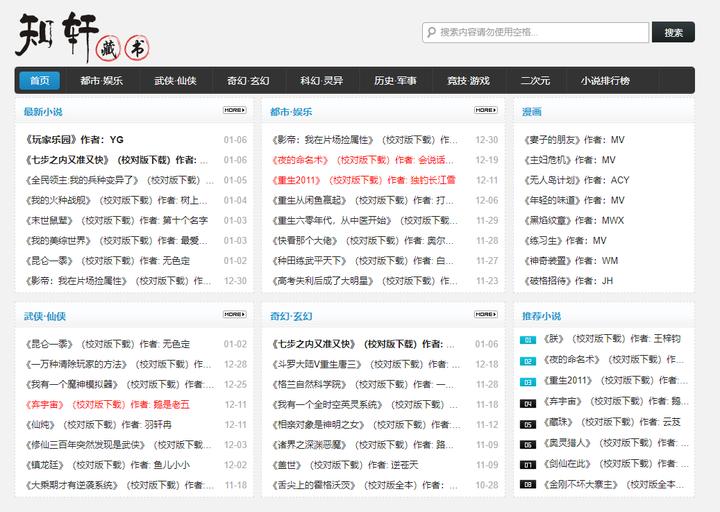Open 《种田练武平天下》 novel link
This screenshot has width=720, height=512.
(363, 261)
